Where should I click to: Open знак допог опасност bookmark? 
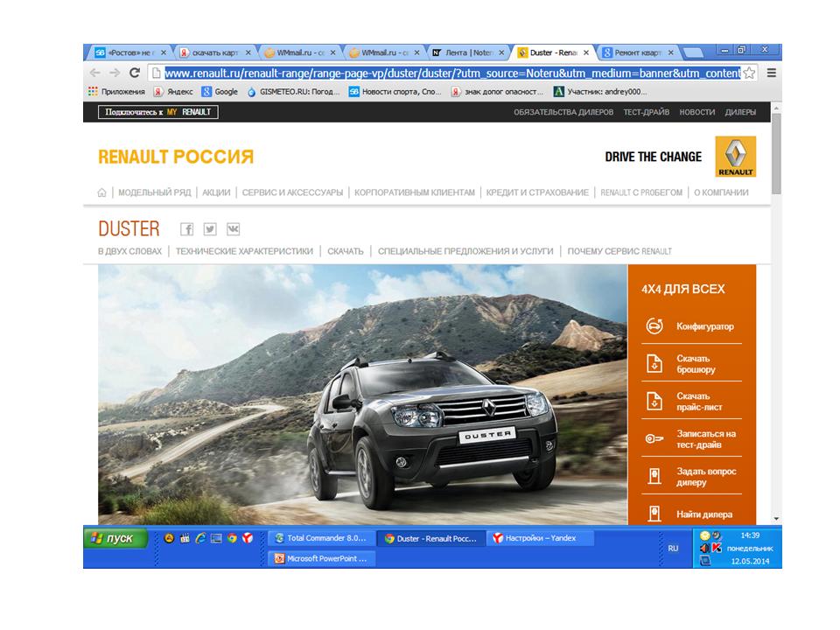coord(497,92)
